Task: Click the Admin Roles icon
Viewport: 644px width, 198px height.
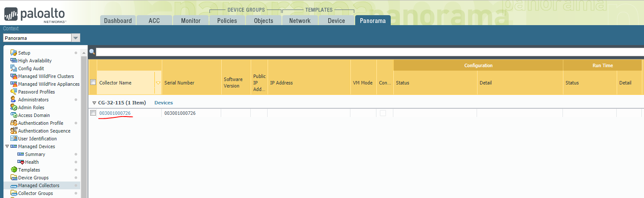Action: [x=14, y=107]
